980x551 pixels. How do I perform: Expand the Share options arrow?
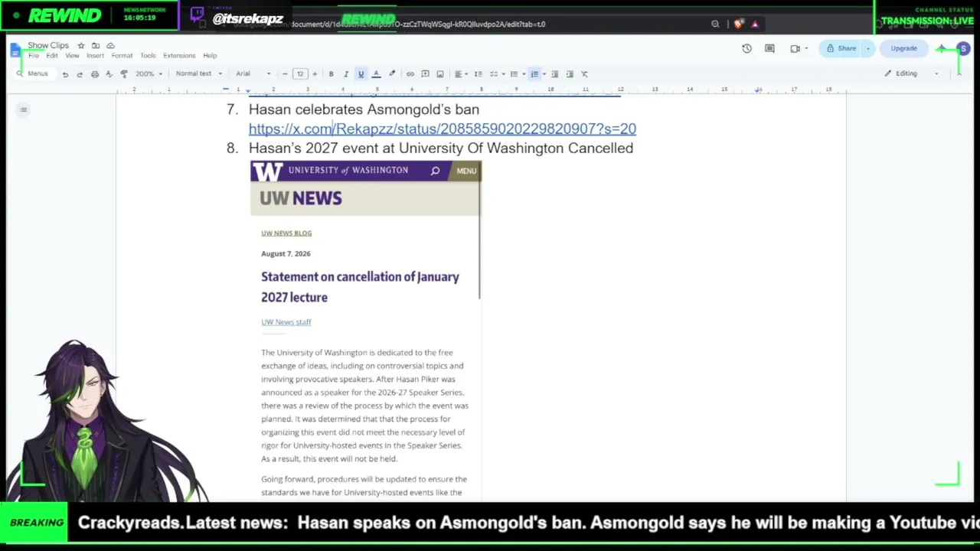tap(868, 49)
